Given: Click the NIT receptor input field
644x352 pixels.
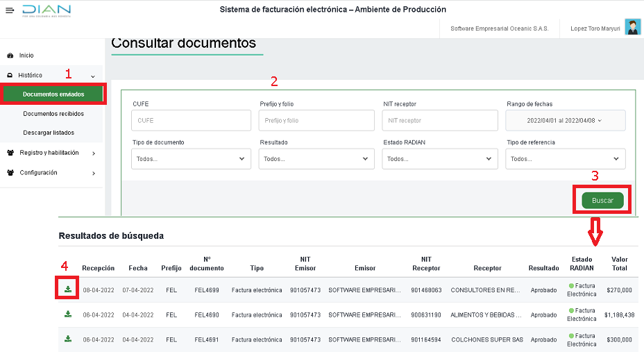Looking at the screenshot, I should pos(440,121).
